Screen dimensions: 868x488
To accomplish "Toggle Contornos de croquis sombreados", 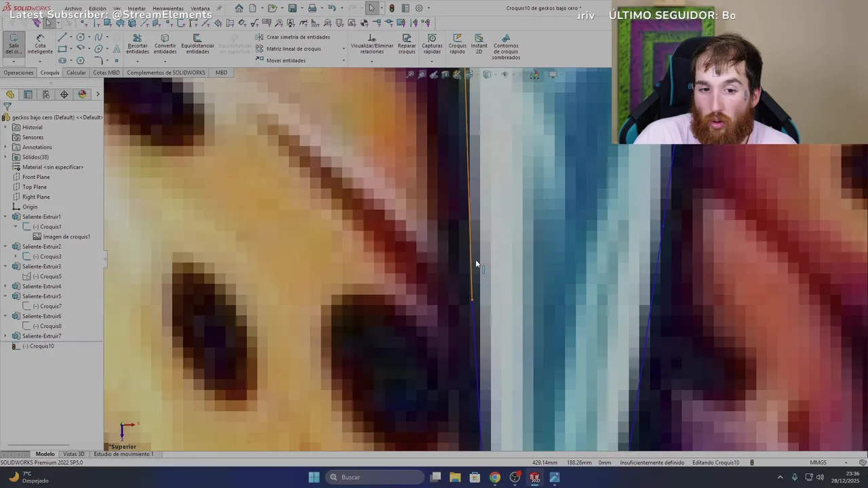I will pos(506,47).
